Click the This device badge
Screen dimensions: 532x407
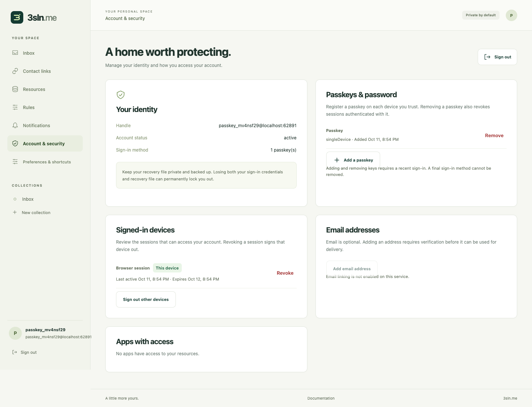click(x=167, y=268)
